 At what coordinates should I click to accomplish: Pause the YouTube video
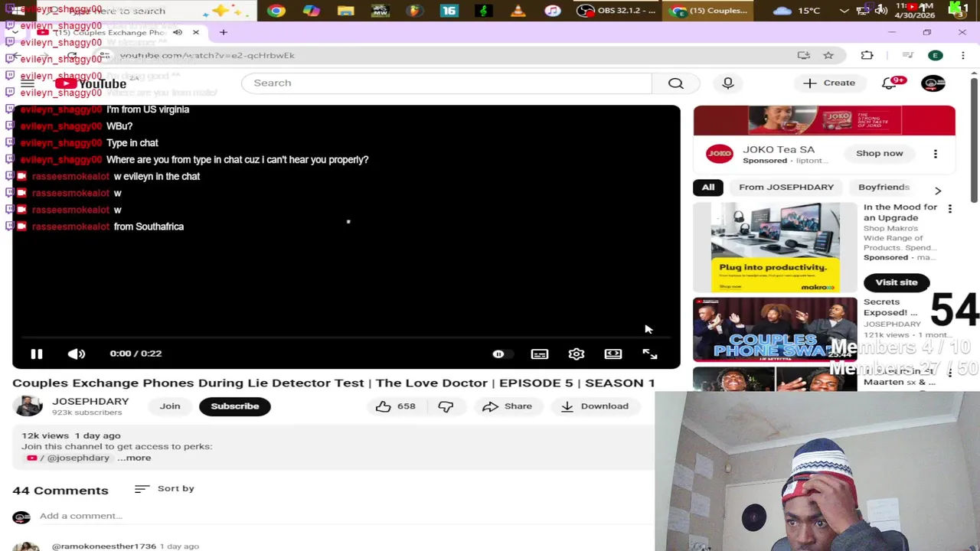pos(36,354)
